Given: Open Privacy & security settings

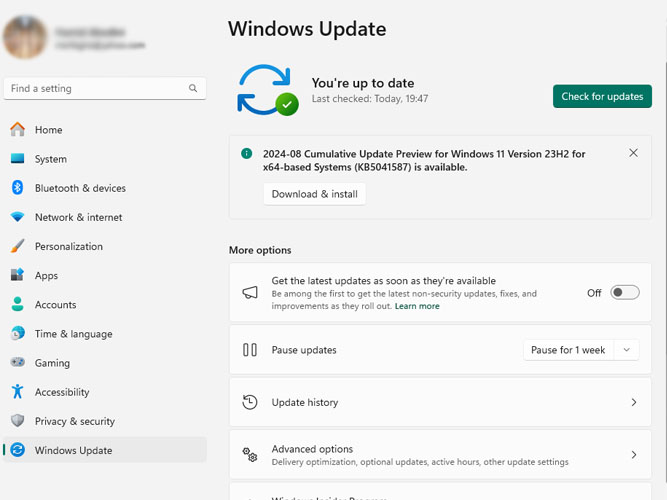Looking at the screenshot, I should tap(105, 421).
